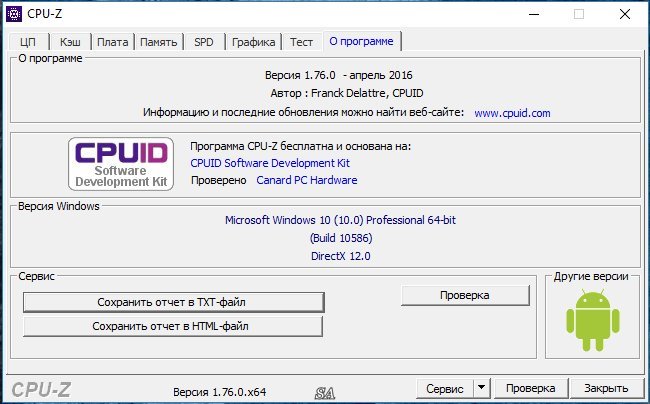Open the www.cpuid.com link
The image size is (650, 404).
(512, 113)
